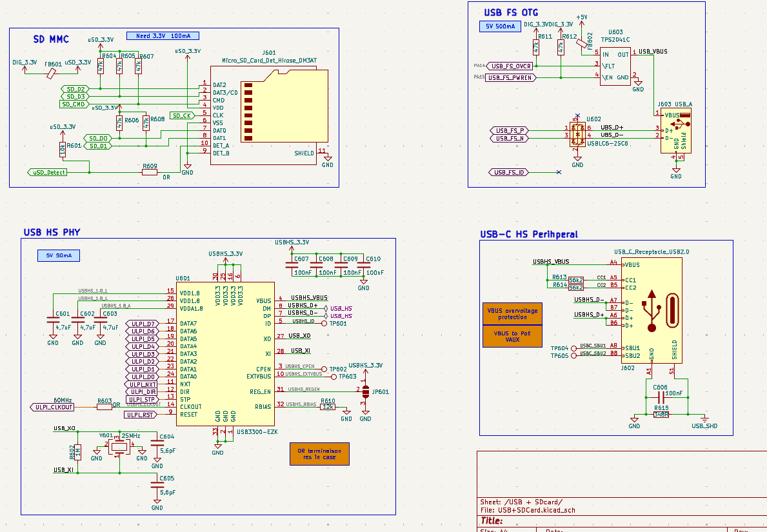The image size is (767, 532).
Task: Select the USBLC6-2SC6 ESD protection symbol
Action: [x=577, y=132]
